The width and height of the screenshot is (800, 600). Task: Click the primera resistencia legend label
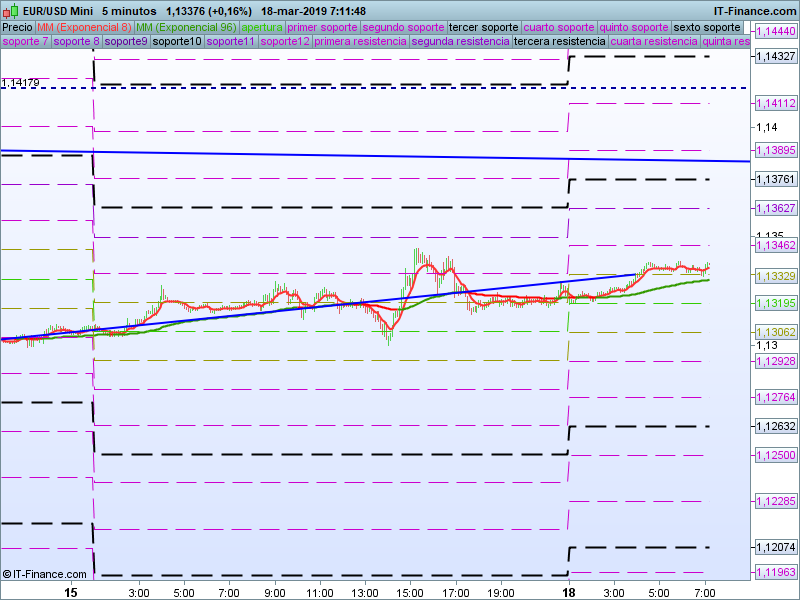pos(360,42)
